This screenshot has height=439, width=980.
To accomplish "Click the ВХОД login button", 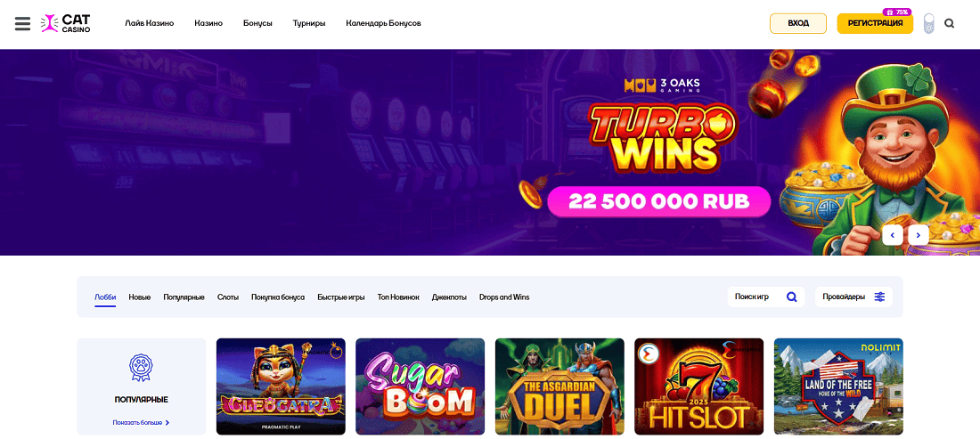I will pos(798,23).
